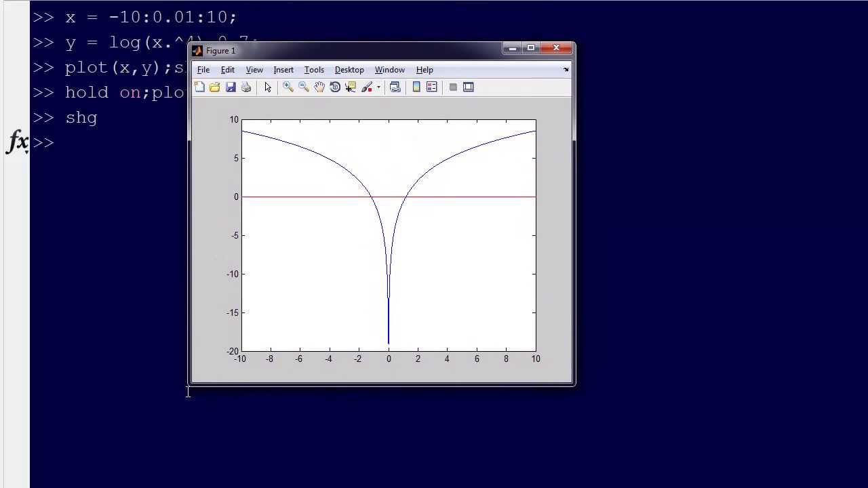
Task: Open the Window menu
Action: [x=390, y=70]
